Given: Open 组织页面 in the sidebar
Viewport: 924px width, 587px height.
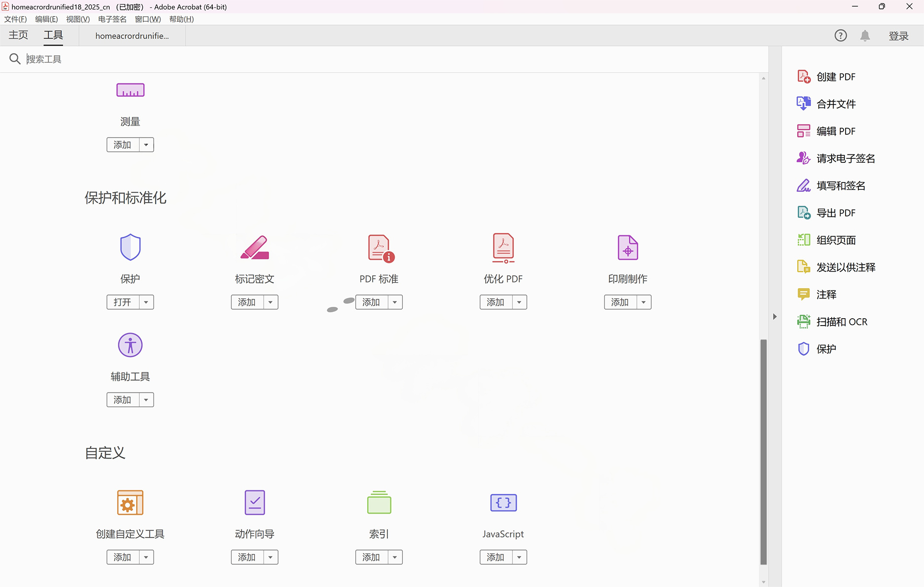Looking at the screenshot, I should (827, 240).
